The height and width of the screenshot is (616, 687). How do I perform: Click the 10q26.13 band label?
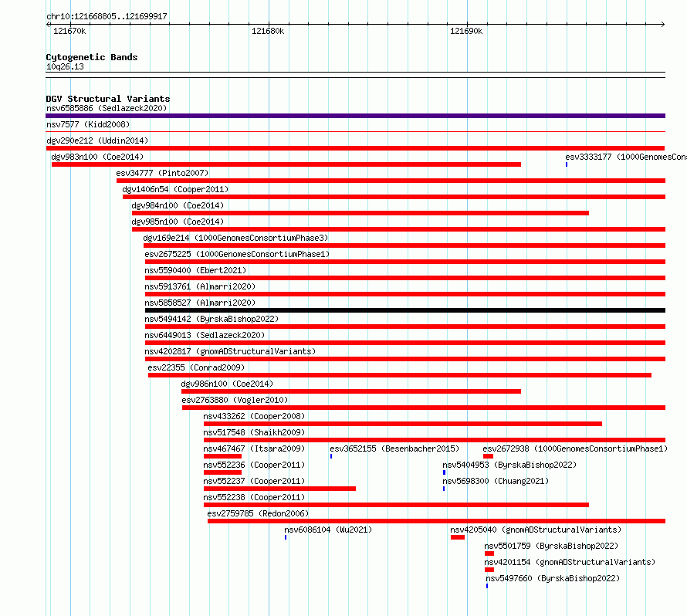tap(65, 66)
